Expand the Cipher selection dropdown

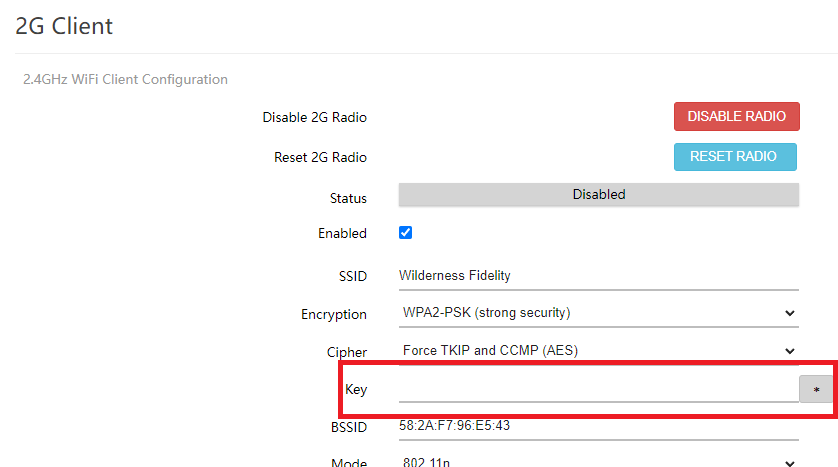click(x=598, y=351)
